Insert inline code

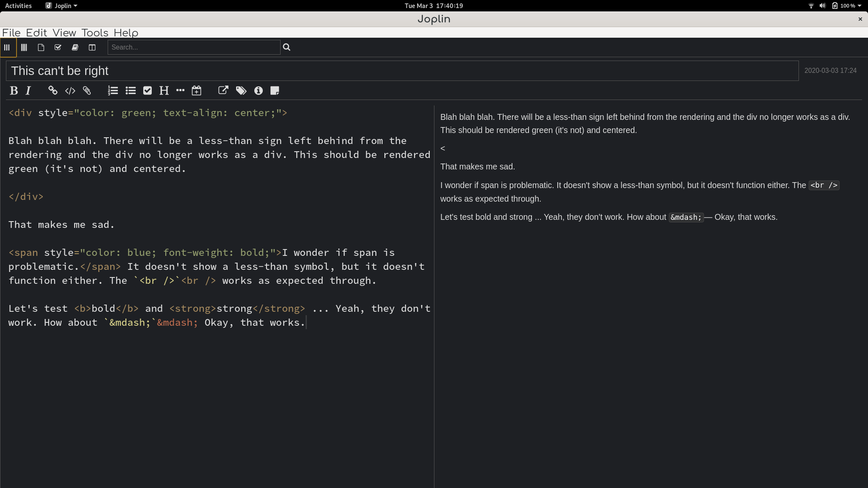[70, 91]
